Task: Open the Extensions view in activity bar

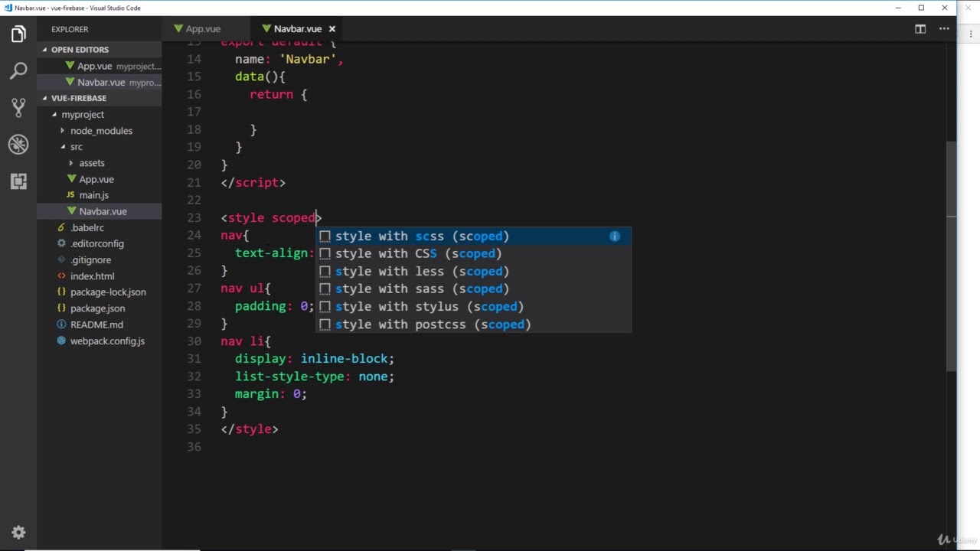Action: [x=18, y=181]
